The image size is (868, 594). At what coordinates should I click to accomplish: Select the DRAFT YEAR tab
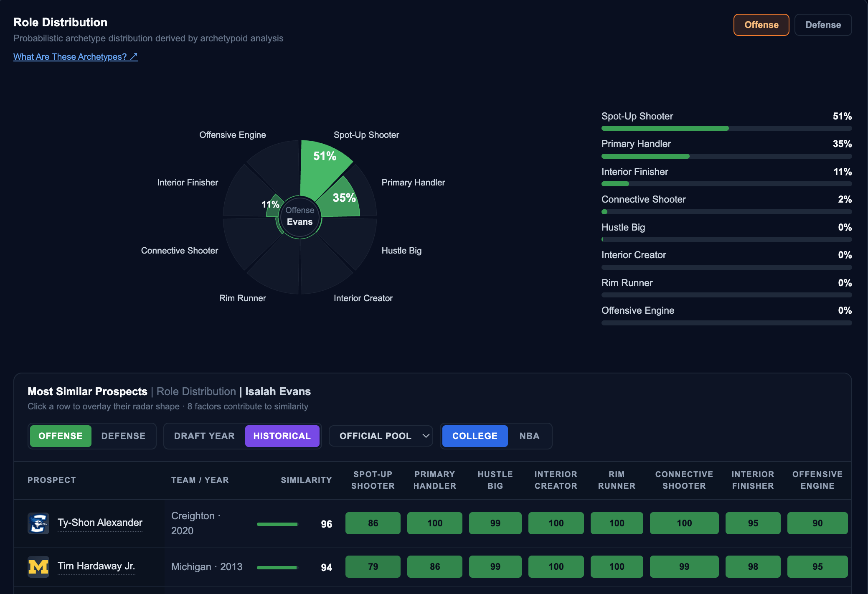click(204, 436)
